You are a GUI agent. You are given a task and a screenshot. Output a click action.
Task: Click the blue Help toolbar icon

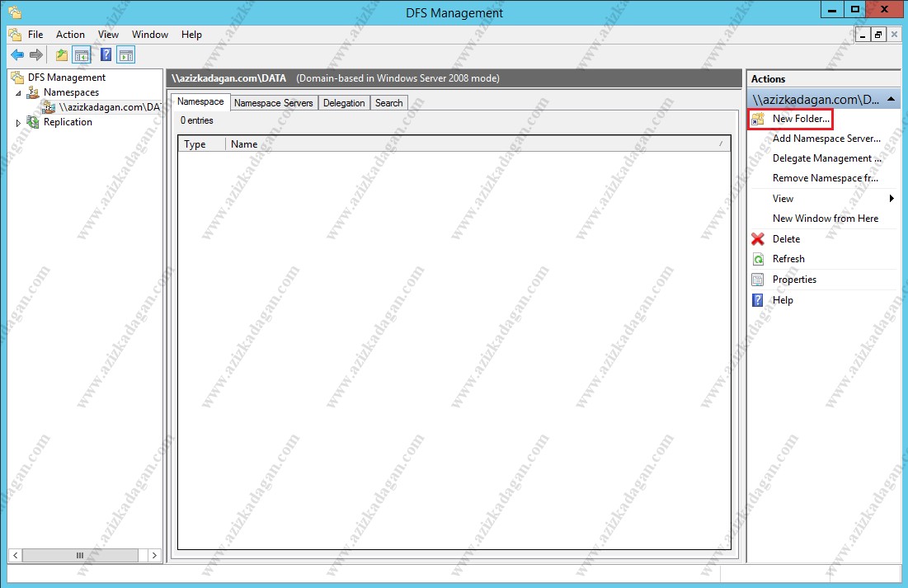[x=106, y=55]
